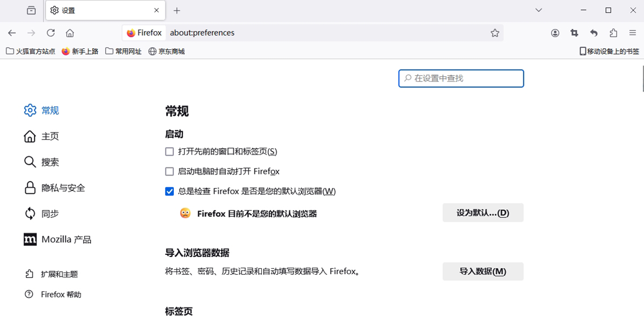Image resolution: width=644 pixels, height=322 pixels.
Task: Open 扩展和主题 from the sidebar
Action: [52, 274]
